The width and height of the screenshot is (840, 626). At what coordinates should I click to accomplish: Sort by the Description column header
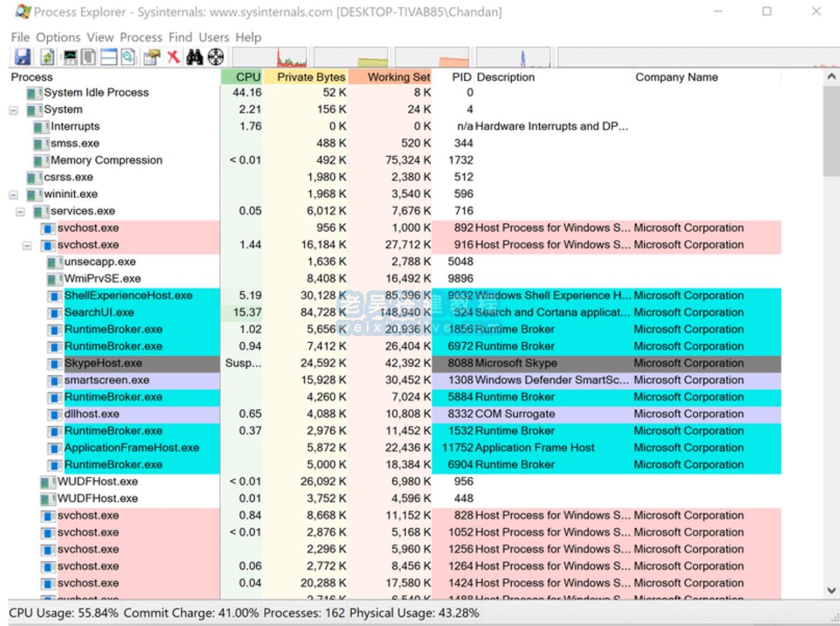pos(554,77)
